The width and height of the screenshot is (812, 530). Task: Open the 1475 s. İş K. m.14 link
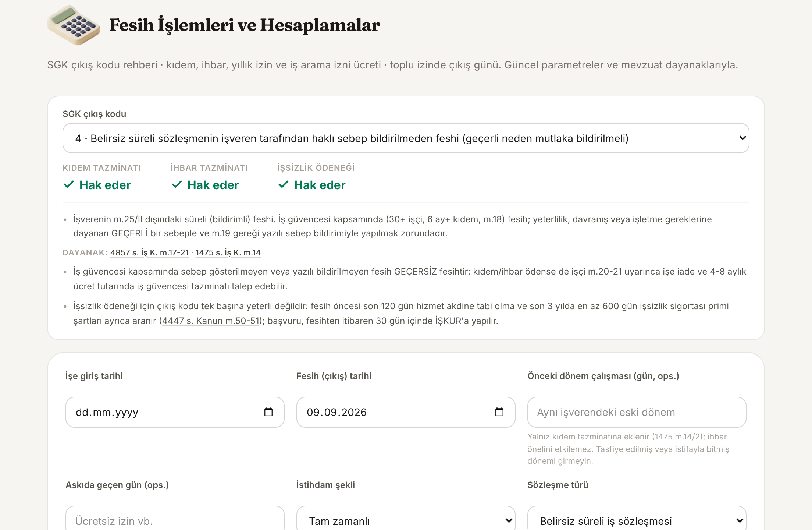tap(228, 252)
